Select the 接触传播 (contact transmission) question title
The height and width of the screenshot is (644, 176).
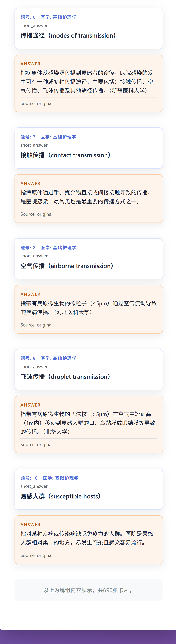[65, 155]
